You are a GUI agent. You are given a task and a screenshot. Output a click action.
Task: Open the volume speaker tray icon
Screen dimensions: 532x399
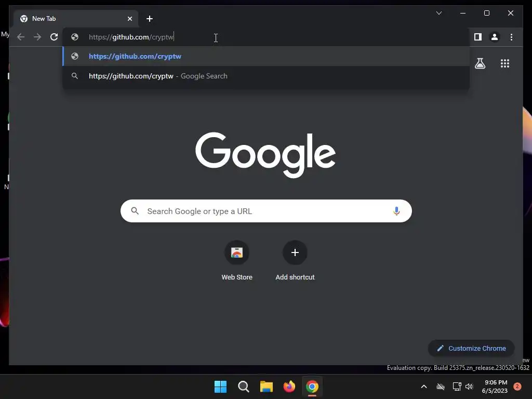pos(469,387)
